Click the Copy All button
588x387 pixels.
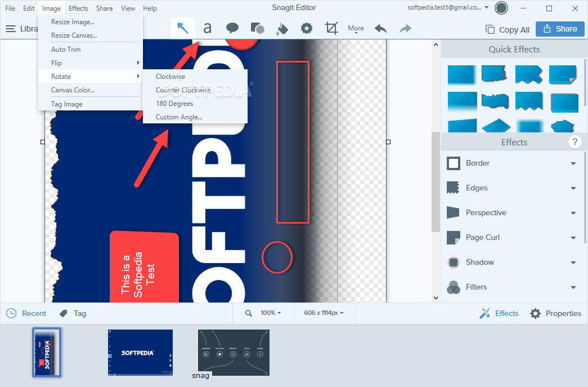tap(508, 30)
